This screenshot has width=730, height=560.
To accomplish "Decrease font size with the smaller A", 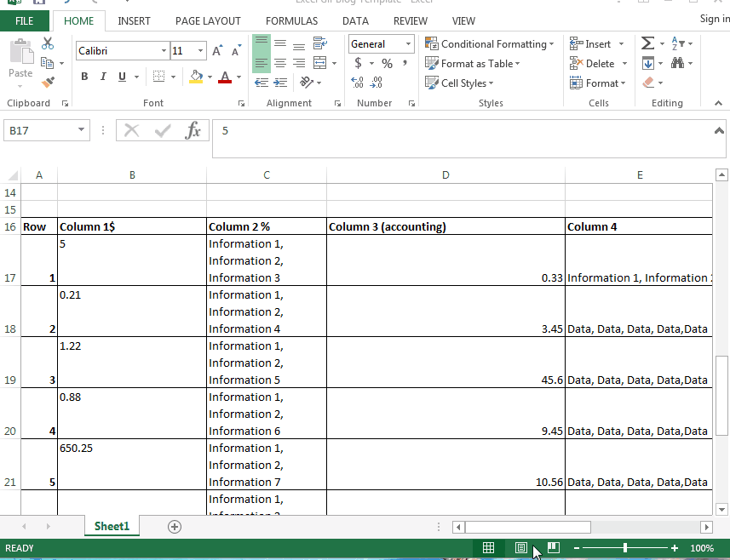I will (236, 51).
